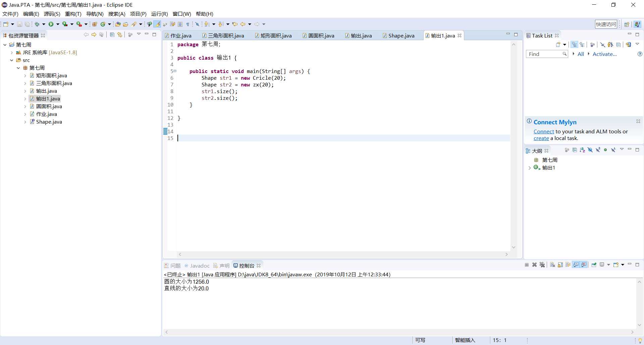The image size is (644, 345).
Task: Click Pin Console icon
Action: (x=594, y=265)
